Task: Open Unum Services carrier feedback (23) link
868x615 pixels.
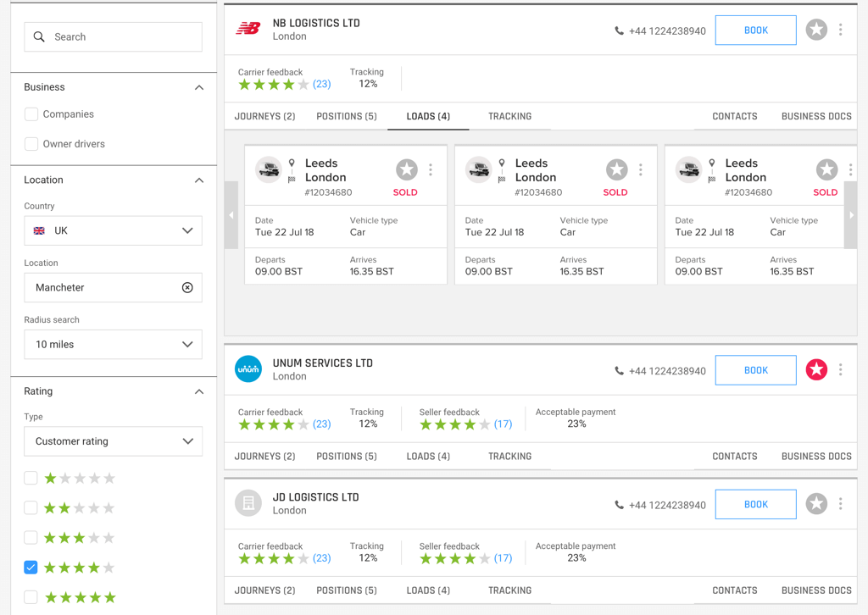Action: (x=321, y=424)
